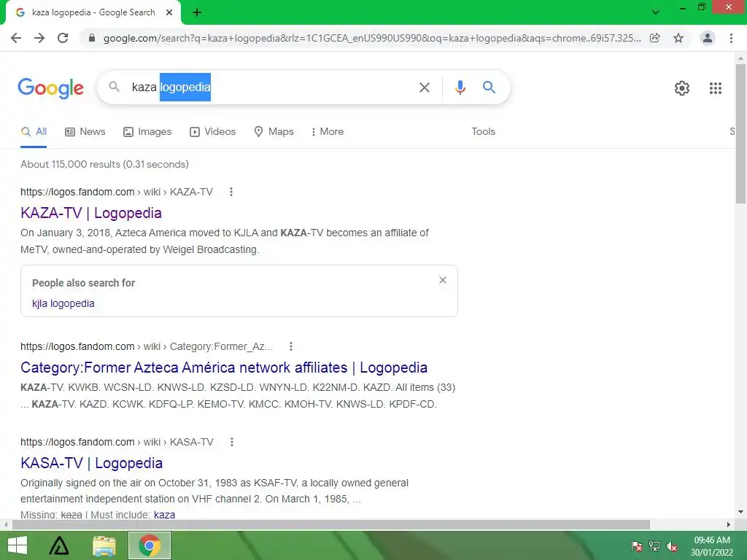Click logos.fandom.com KASA-TV breadcrumb URL
Screen dimensions: 747x560
tap(117, 442)
